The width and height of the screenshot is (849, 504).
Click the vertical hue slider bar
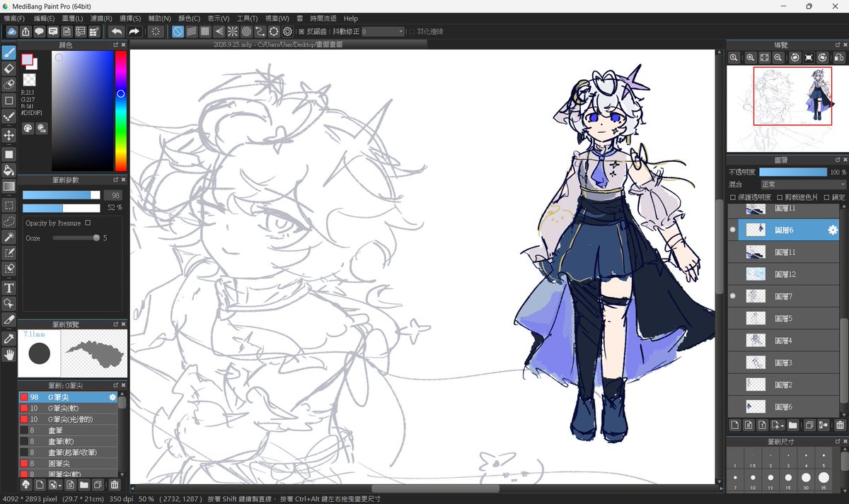(121, 111)
